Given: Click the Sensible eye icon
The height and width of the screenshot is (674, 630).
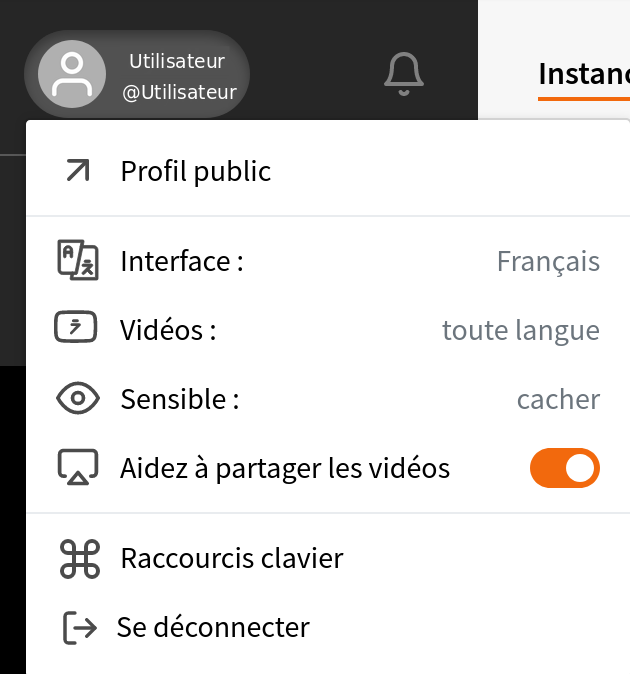Looking at the screenshot, I should click(77, 400).
